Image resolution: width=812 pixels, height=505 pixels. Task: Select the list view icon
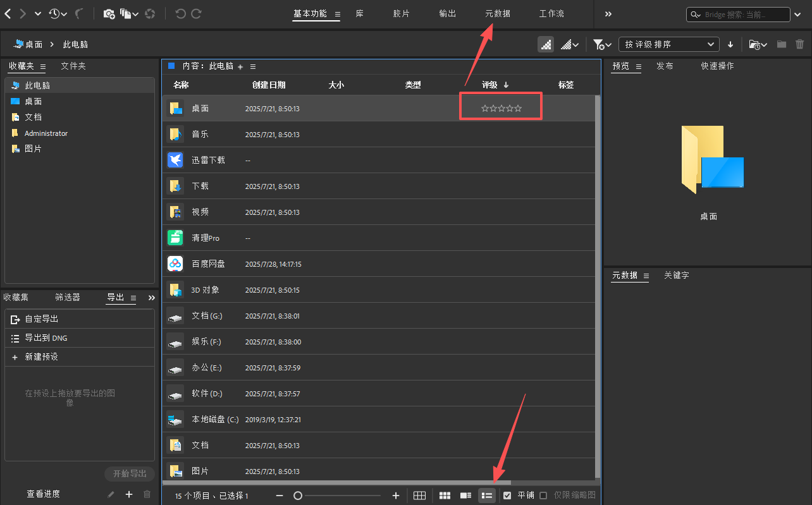(x=486, y=496)
